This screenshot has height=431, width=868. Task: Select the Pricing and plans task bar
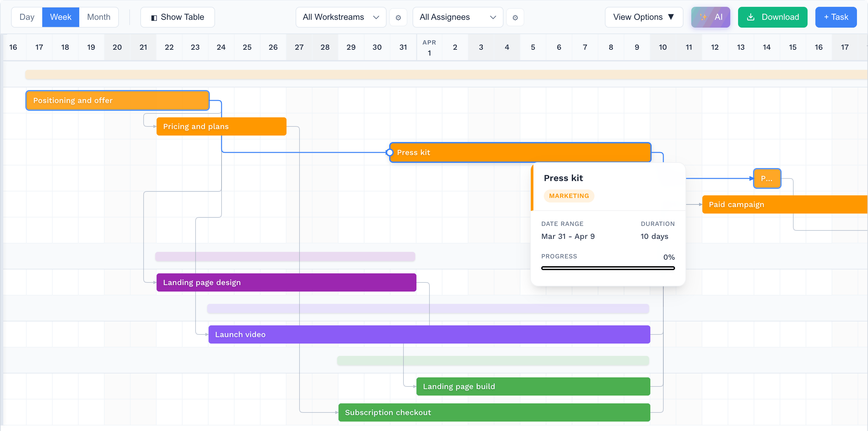(221, 126)
